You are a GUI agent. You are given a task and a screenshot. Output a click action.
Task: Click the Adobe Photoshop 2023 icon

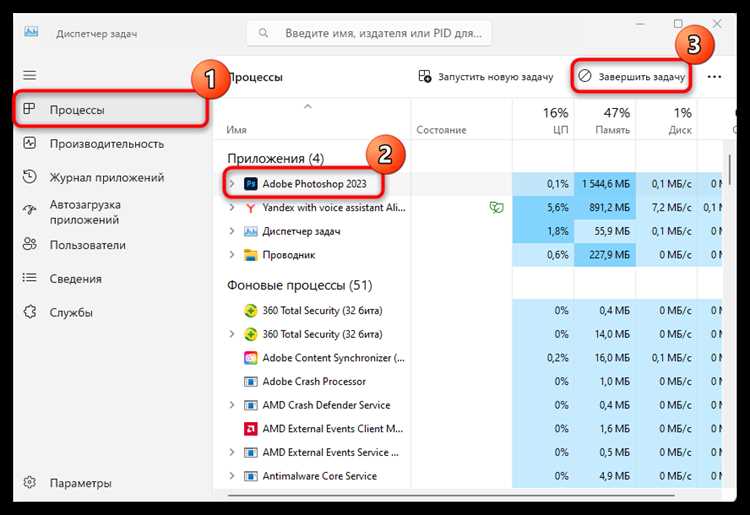[x=251, y=184]
